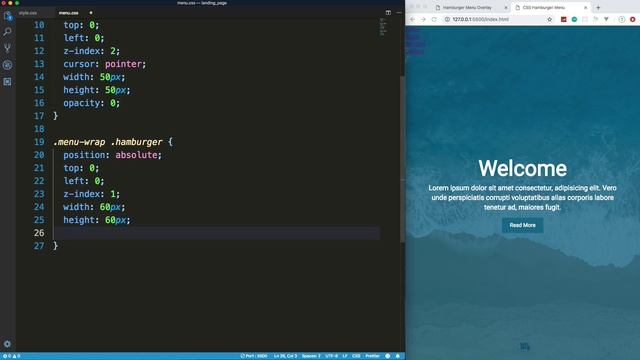Change LF end-of-line sequence

(345, 356)
